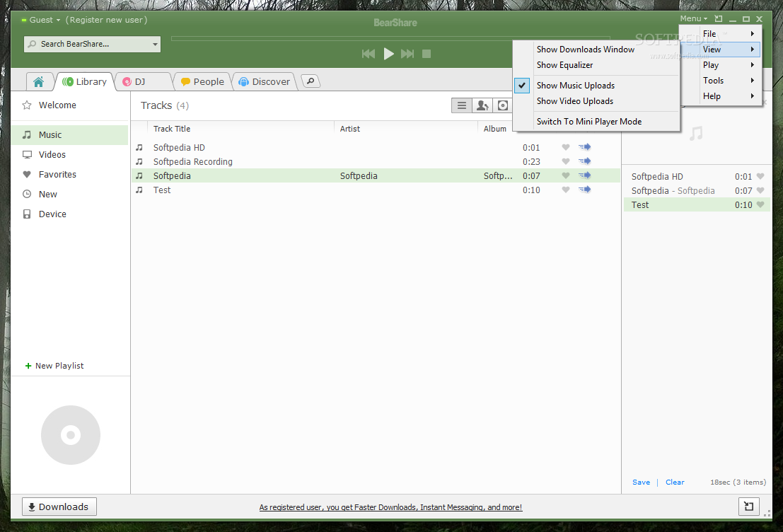
Task: Open the Downloads button at bottom
Action: coord(59,507)
